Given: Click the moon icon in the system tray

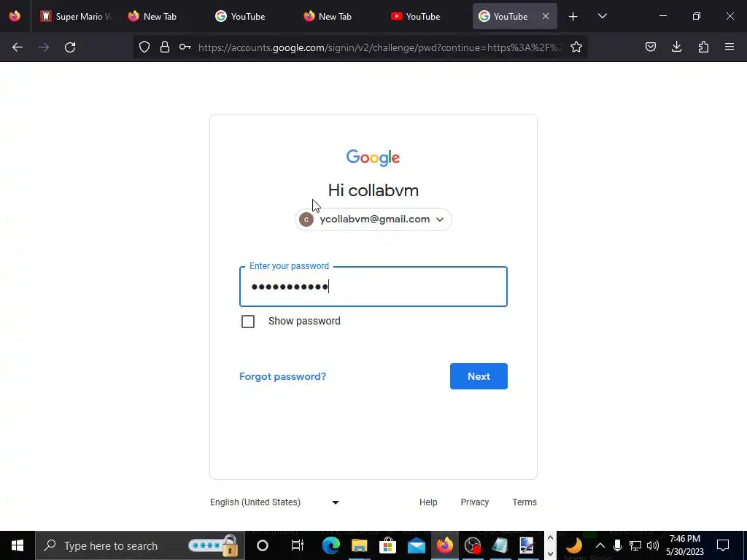Looking at the screenshot, I should pos(575,545).
